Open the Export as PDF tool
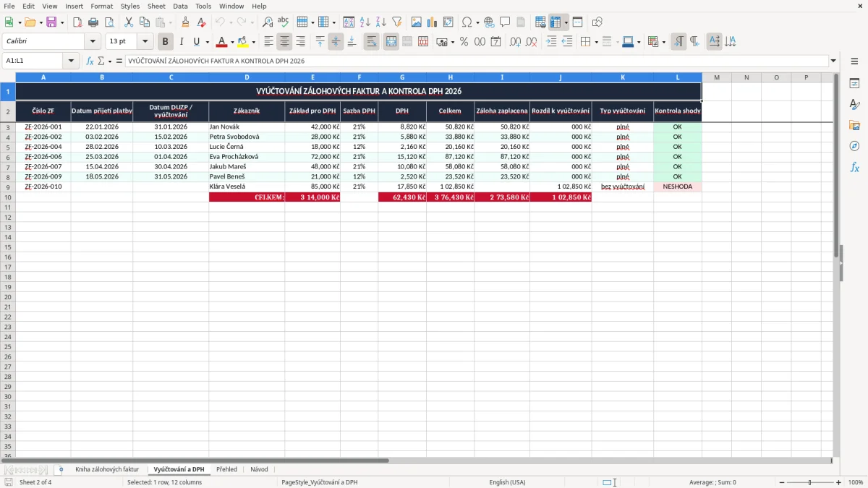 [77, 22]
